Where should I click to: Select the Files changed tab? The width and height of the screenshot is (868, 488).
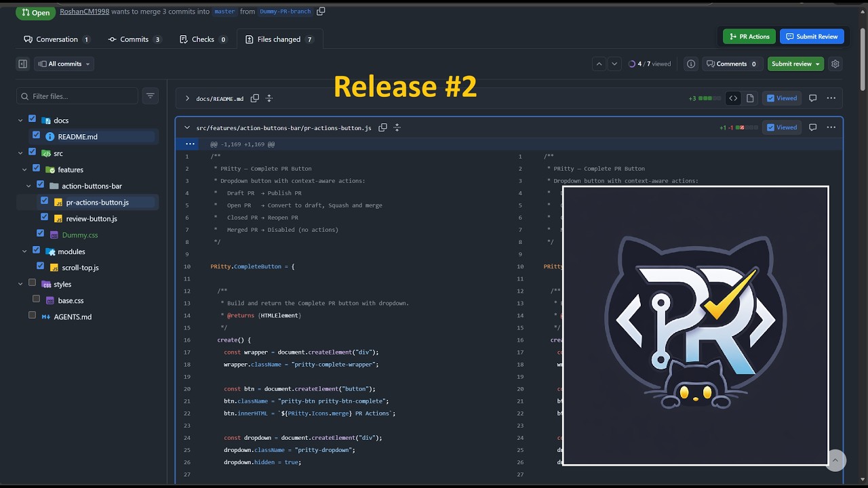[x=279, y=39]
